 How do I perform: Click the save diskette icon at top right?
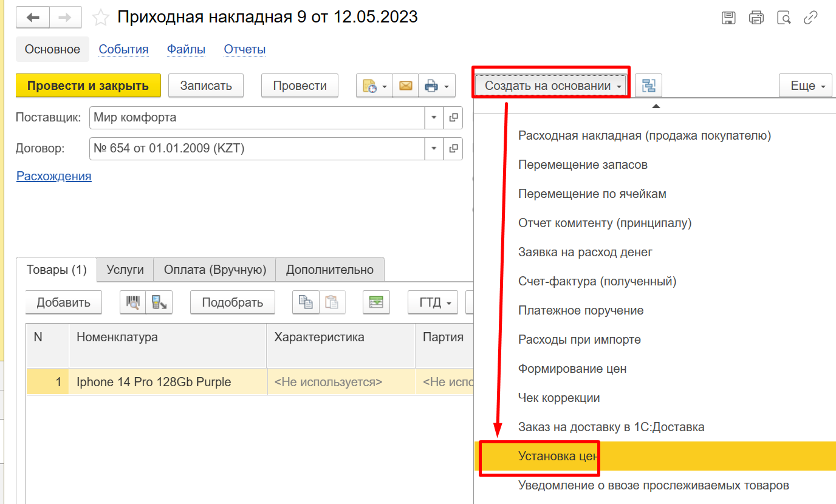[x=728, y=18]
